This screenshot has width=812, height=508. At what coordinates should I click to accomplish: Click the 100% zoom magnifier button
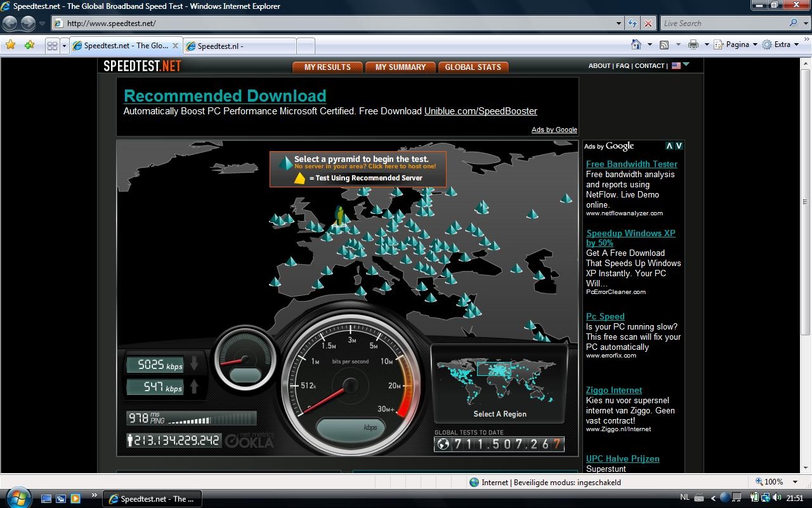pos(769,482)
